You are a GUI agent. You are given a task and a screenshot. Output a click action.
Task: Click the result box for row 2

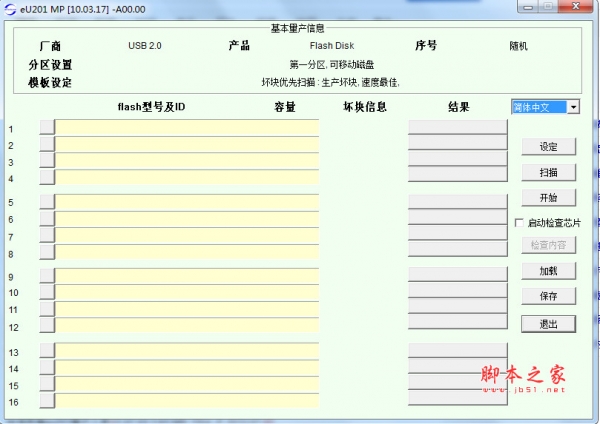(x=458, y=143)
